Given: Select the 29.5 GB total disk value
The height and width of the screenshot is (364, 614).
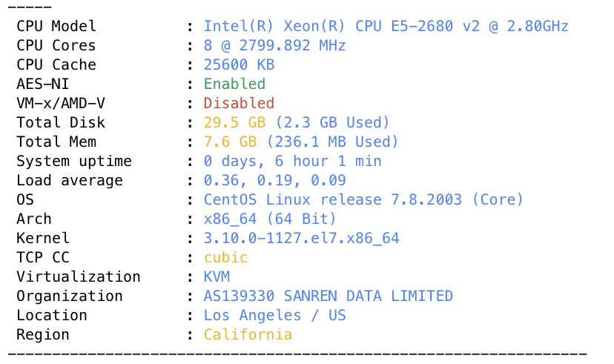Looking at the screenshot, I should tap(234, 122).
